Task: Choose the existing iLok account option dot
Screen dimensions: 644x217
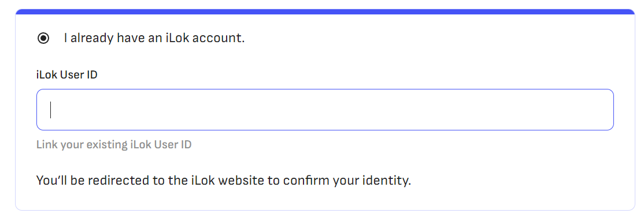Action: [43, 39]
